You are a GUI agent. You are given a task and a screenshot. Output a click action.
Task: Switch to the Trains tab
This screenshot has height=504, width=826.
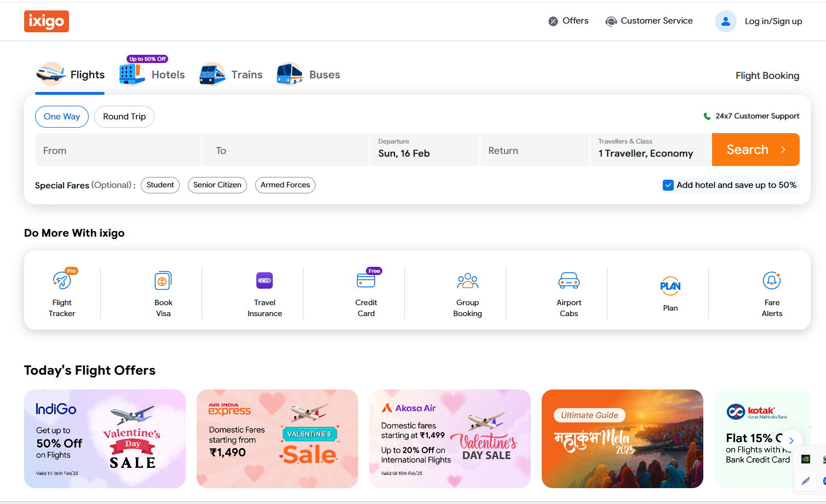231,75
